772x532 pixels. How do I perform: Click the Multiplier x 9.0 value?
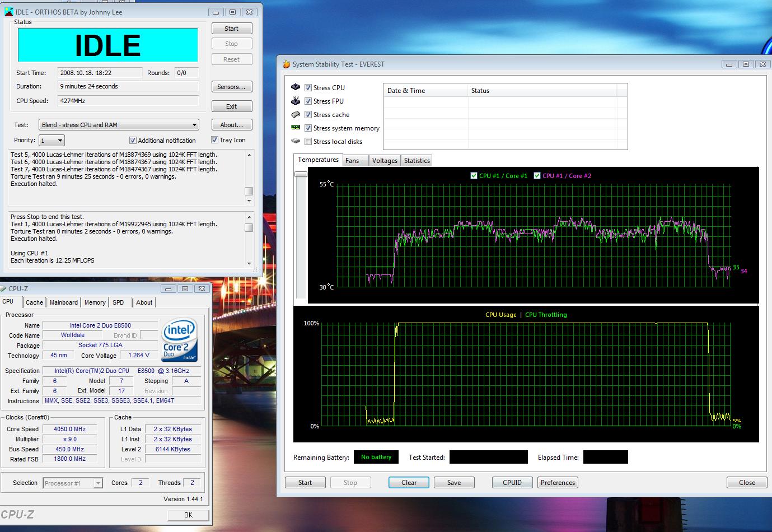click(70, 439)
